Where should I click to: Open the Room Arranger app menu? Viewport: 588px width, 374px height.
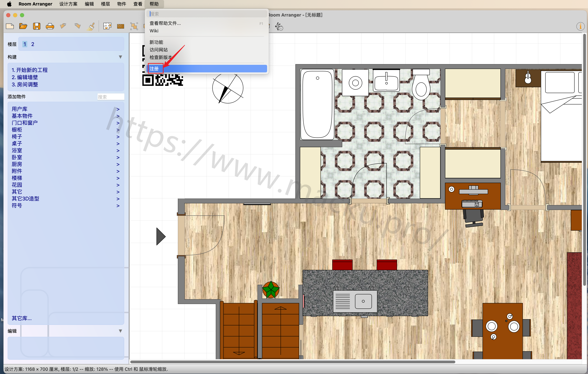pyautogui.click(x=35, y=4)
